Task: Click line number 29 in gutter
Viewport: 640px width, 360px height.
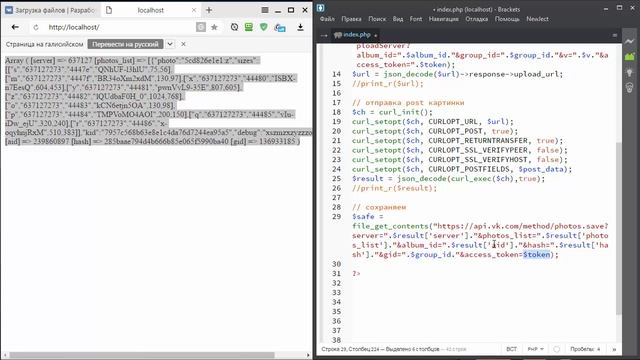Action: (336, 216)
